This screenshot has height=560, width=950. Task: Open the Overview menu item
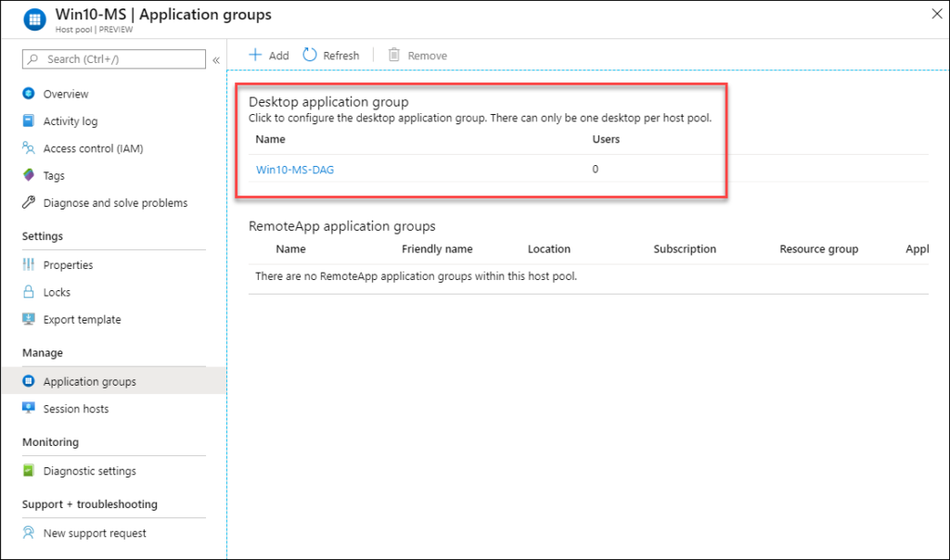click(x=66, y=94)
